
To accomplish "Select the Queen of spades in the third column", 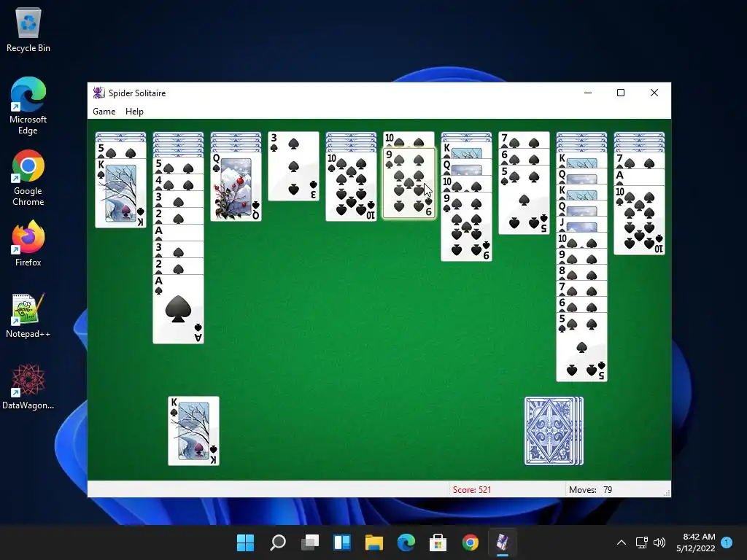I will 236,187.
